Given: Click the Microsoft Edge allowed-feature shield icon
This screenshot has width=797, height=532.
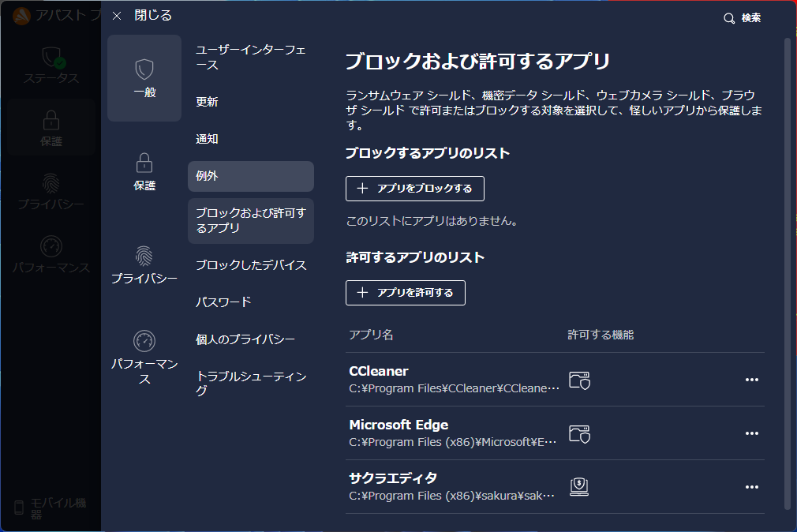Looking at the screenshot, I should (579, 434).
